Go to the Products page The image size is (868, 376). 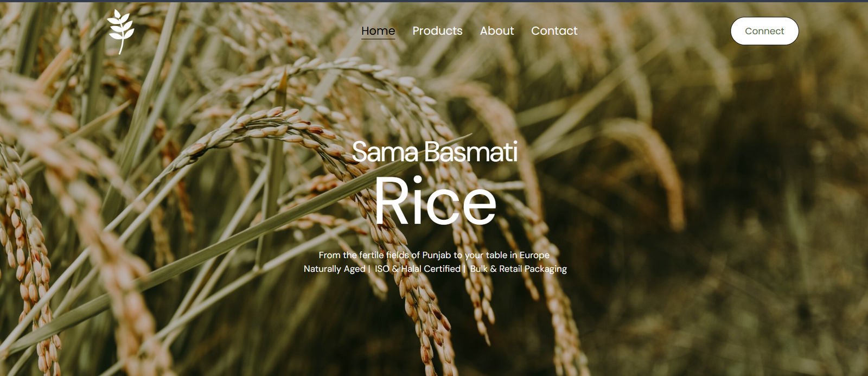click(x=437, y=31)
